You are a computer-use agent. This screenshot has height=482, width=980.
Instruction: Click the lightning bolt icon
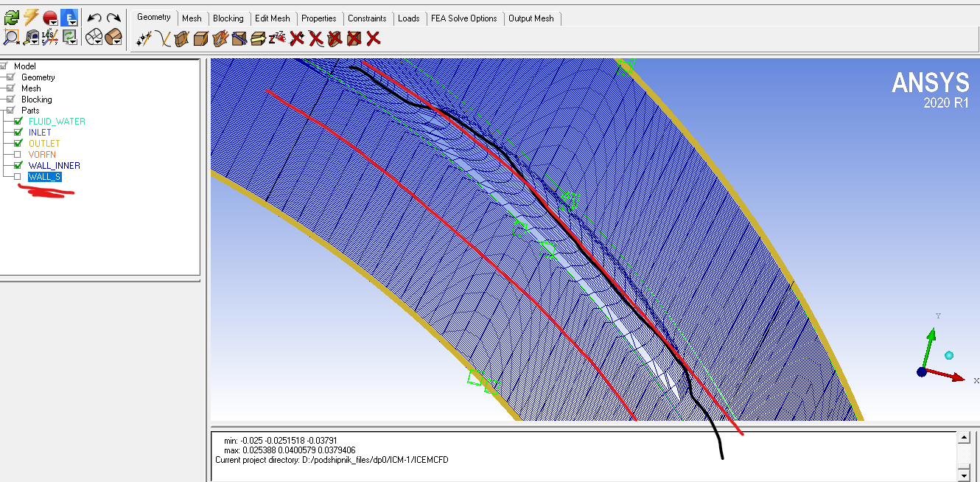pos(31,17)
